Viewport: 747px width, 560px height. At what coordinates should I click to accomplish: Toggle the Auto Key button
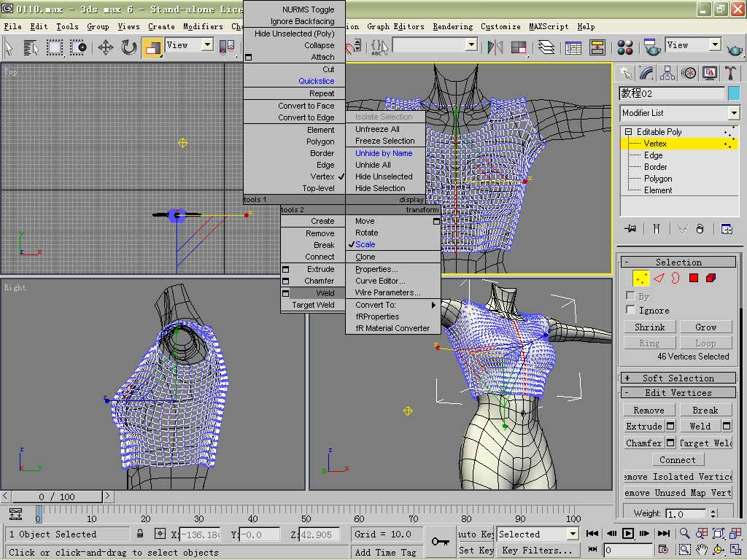pos(476,534)
